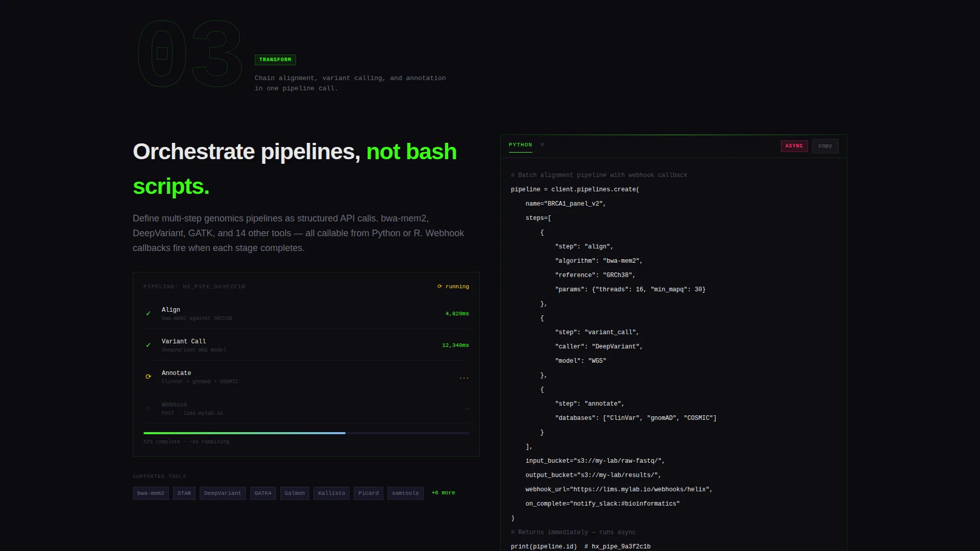This screenshot has width=980, height=551.
Task: Click the on_complete notify_slack code line
Action: tap(603, 504)
